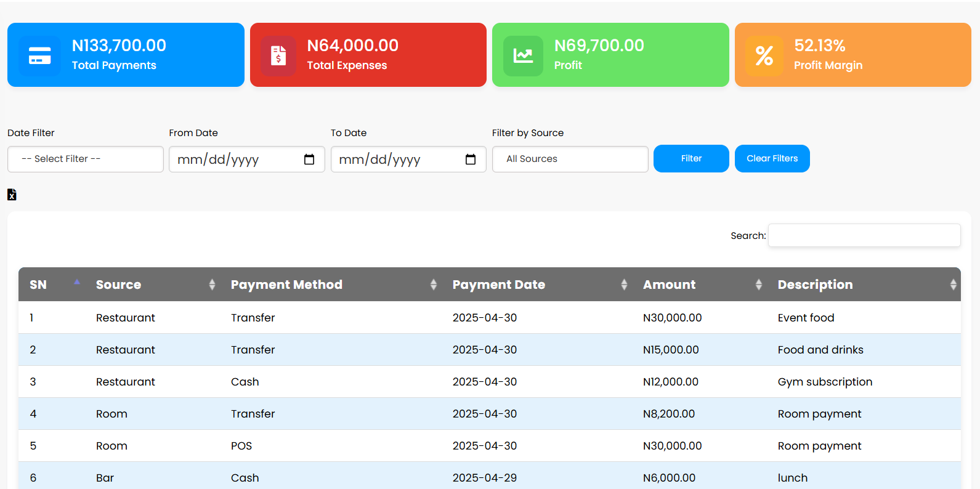
Task: Focus the From Date input field
Action: pyautogui.click(x=247, y=160)
